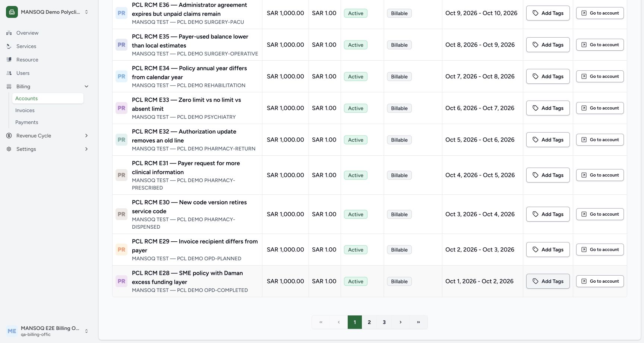The width and height of the screenshot is (644, 343).
Task: Go to account for PCL RCM E34
Action: point(600,76)
